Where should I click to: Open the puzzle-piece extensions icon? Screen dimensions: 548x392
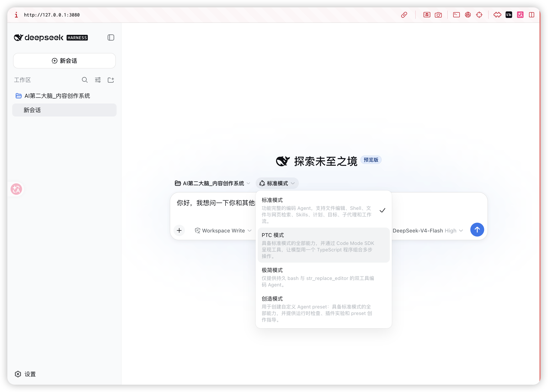tap(497, 15)
